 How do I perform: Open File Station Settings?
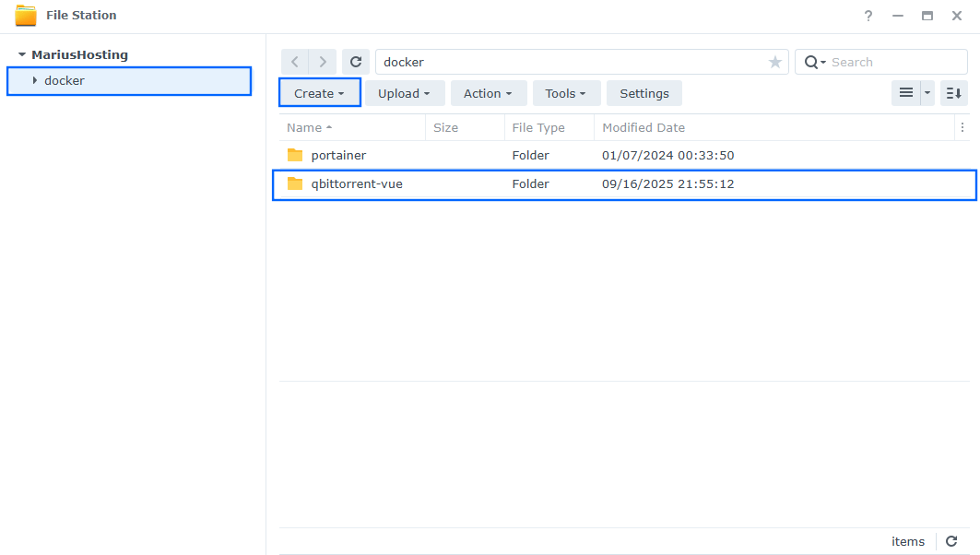tap(644, 93)
